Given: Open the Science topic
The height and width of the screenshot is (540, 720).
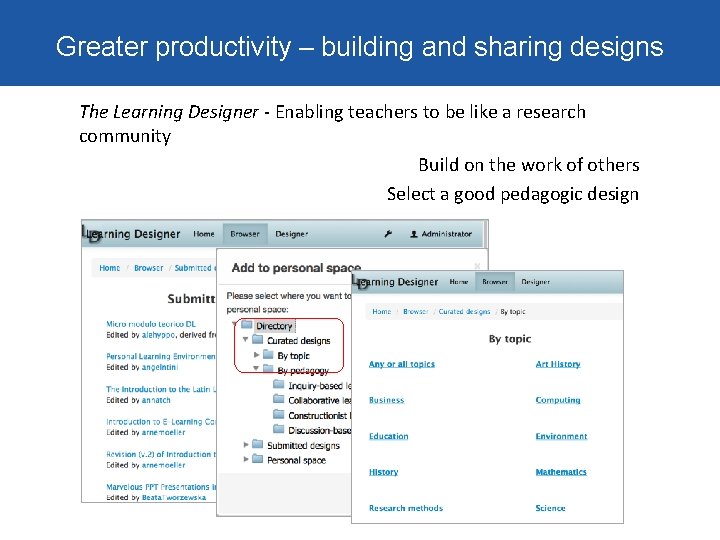Looking at the screenshot, I should (x=550, y=508).
